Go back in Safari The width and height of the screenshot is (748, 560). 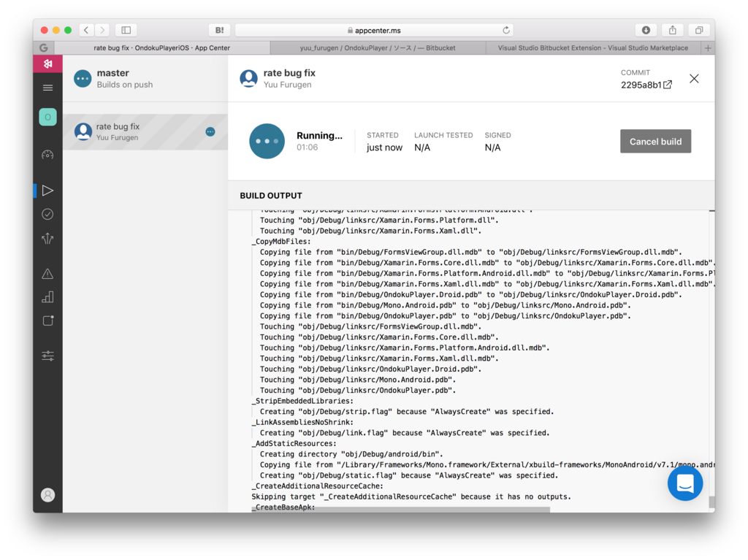86,30
